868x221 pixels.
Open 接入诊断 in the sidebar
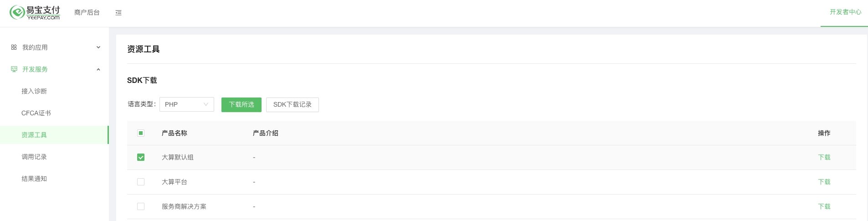[34, 91]
